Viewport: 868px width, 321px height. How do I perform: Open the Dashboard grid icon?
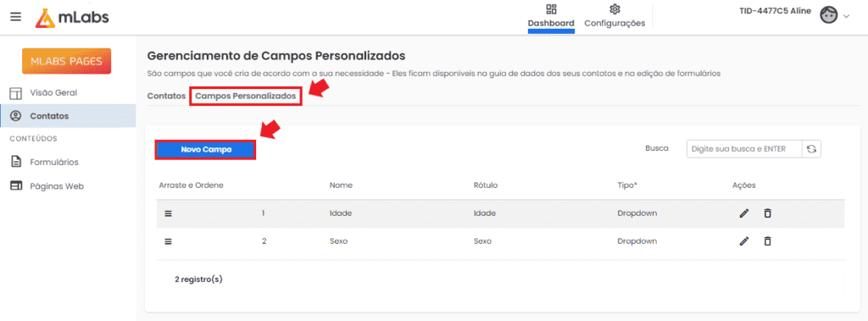(551, 9)
